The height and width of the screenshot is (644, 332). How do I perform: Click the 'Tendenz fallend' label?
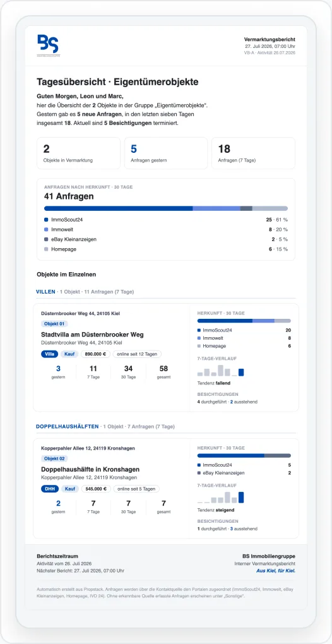click(214, 383)
